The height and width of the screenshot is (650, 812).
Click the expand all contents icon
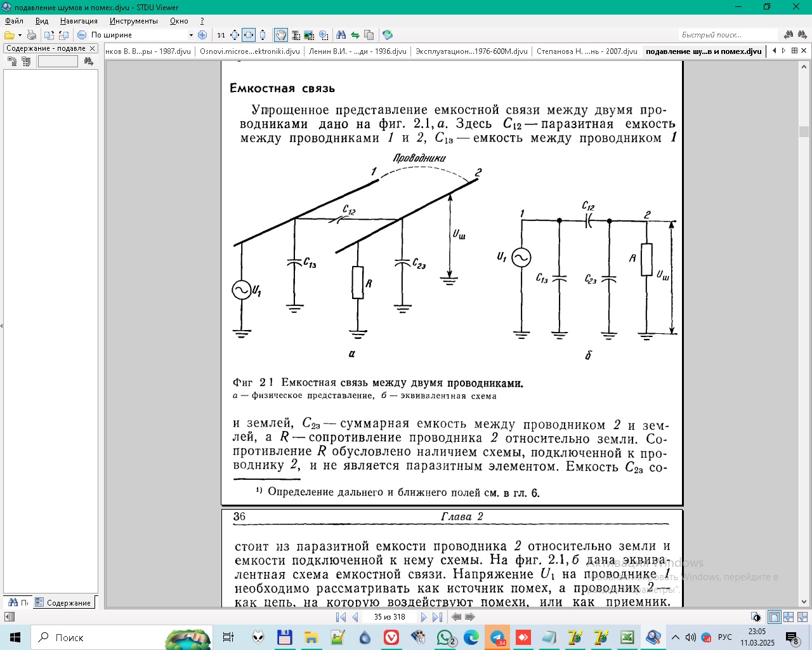point(12,62)
